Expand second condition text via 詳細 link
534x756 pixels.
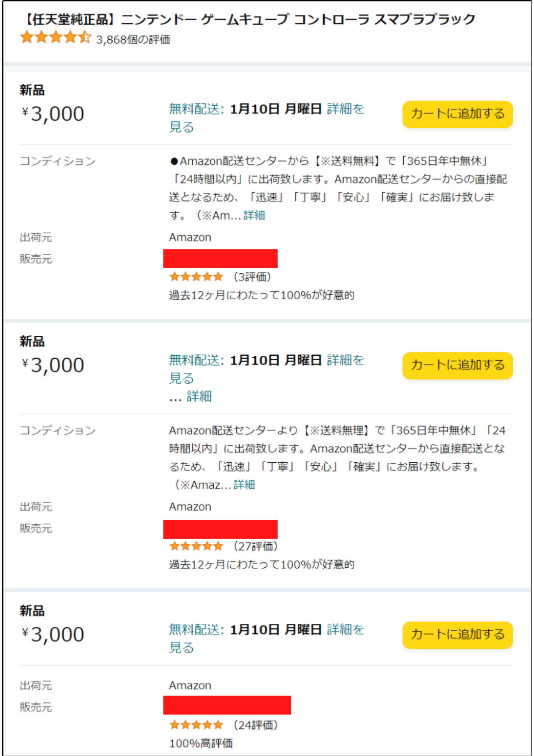tap(244, 485)
